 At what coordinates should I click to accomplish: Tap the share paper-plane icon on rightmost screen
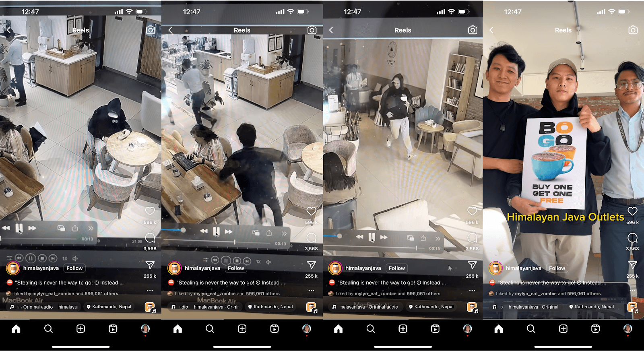632,265
